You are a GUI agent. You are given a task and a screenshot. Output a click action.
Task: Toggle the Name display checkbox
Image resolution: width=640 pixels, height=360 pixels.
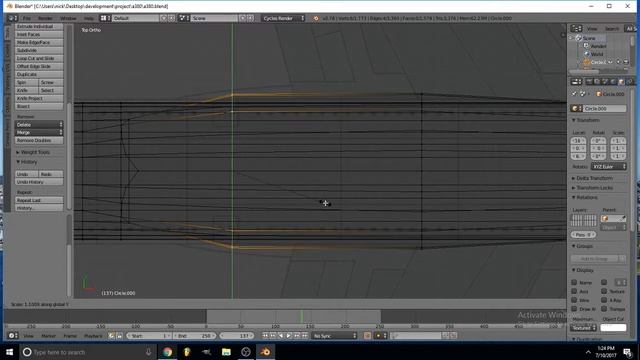click(x=574, y=282)
